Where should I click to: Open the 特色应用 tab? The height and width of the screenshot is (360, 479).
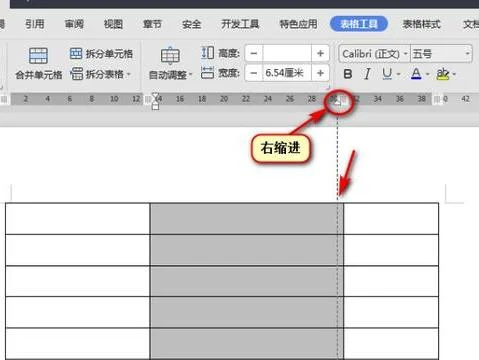tap(298, 24)
